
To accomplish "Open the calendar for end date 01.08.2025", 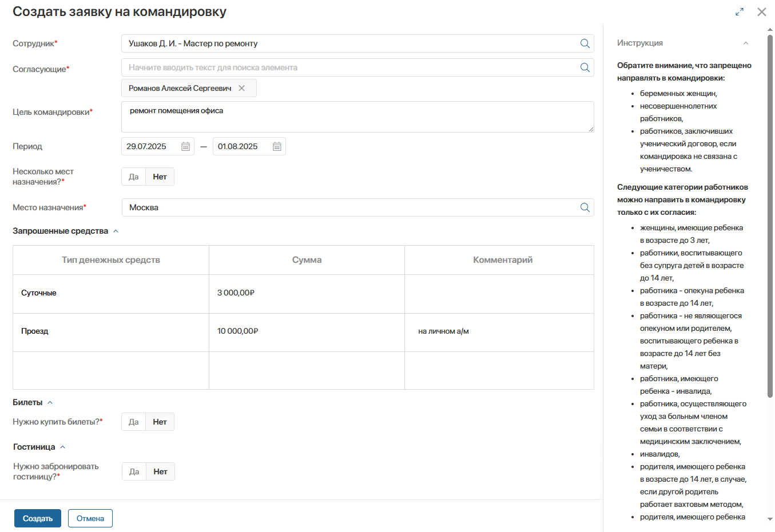I will pyautogui.click(x=277, y=146).
